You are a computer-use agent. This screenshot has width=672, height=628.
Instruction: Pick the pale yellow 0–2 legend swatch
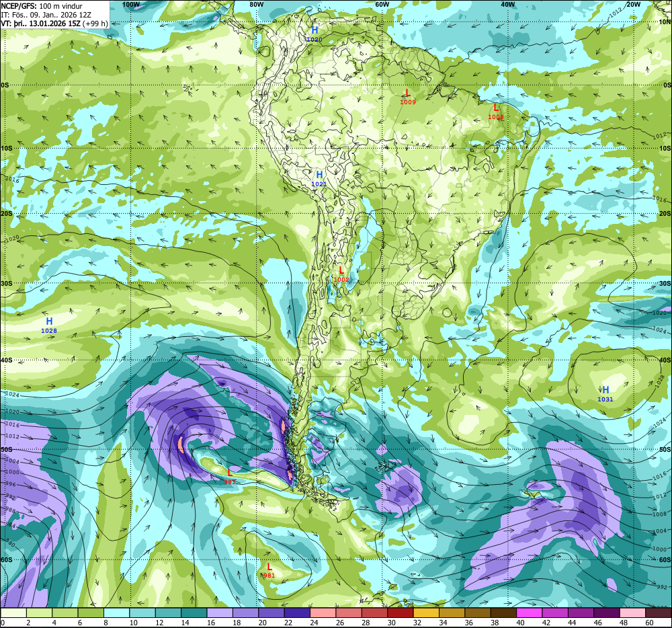tap(13, 613)
